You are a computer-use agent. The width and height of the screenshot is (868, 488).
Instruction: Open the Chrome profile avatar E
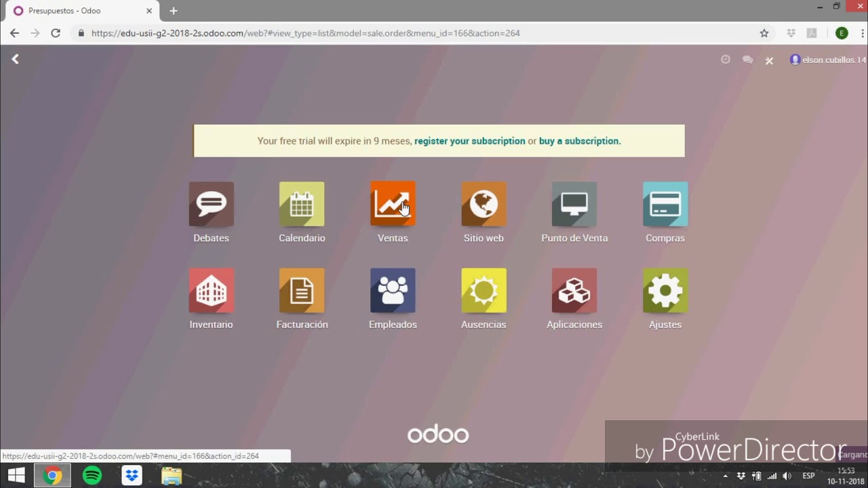coord(842,33)
